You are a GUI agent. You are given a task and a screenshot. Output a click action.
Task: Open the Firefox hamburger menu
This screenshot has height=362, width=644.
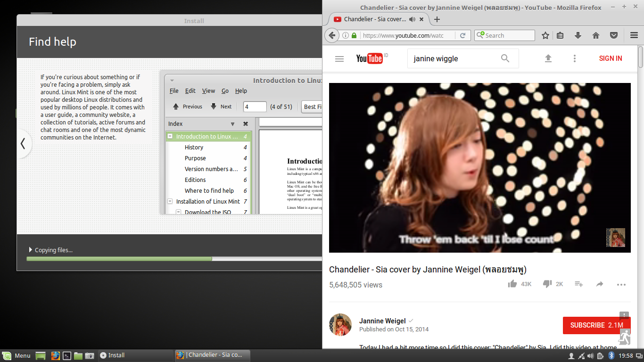coord(634,35)
